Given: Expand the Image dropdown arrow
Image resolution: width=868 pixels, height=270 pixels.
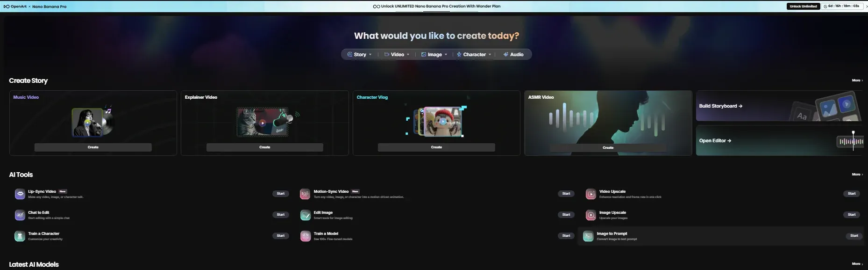Looking at the screenshot, I should pos(446,55).
